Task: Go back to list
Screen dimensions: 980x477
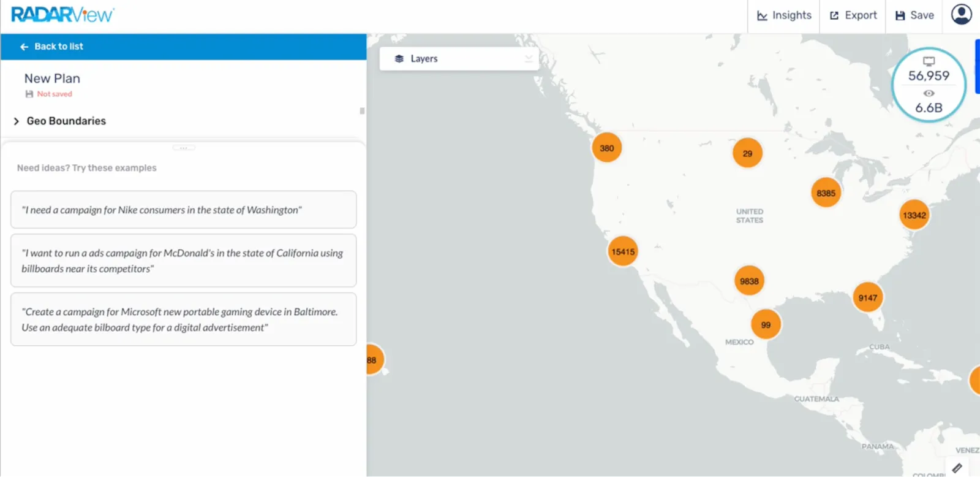Action: pyautogui.click(x=52, y=47)
